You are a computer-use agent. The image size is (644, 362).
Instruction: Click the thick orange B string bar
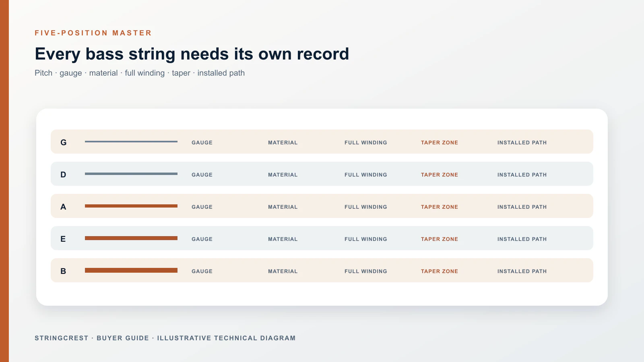click(131, 270)
